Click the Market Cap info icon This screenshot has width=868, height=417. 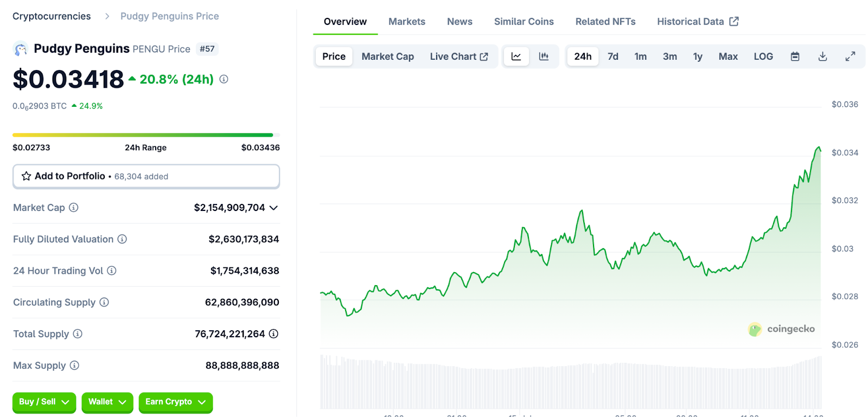click(74, 208)
